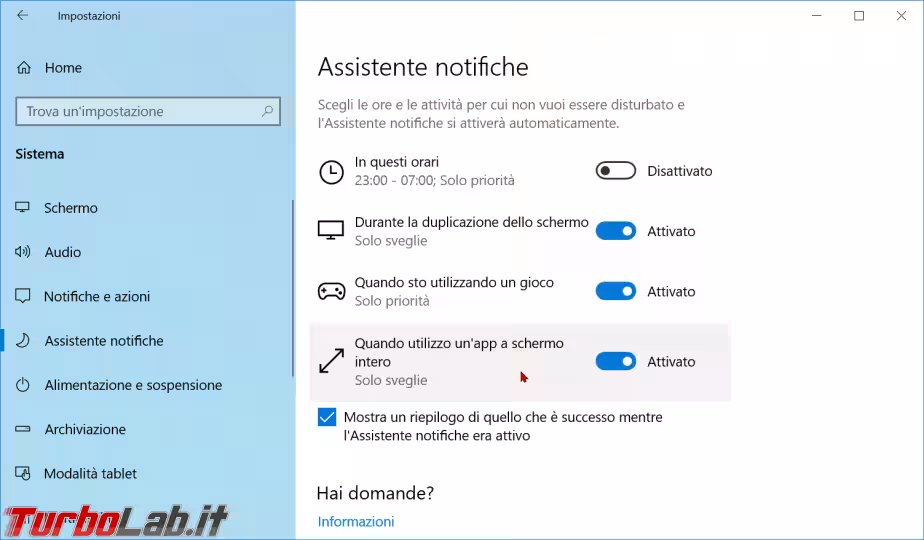924x540 pixels.
Task: Close the Impostazioni window
Action: pyautogui.click(x=902, y=16)
